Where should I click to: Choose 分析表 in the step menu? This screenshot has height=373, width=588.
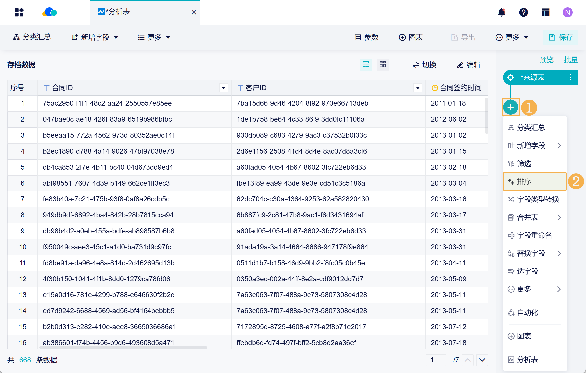point(535,360)
